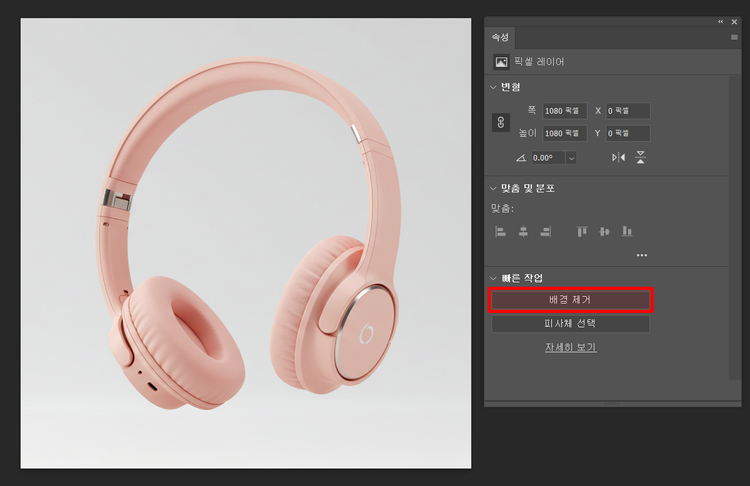This screenshot has height=486, width=750.
Task: Close the Properties panel
Action: coord(734,22)
